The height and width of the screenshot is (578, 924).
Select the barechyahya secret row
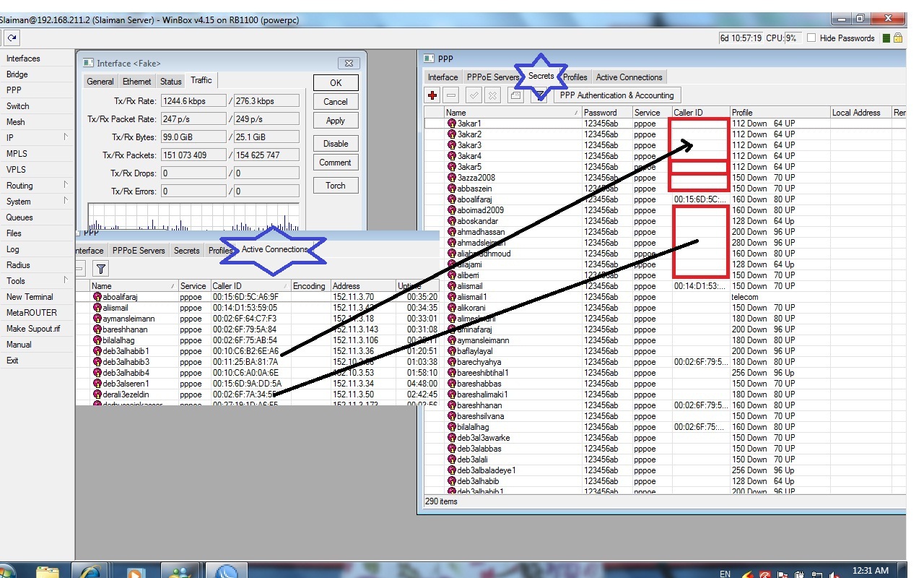664,362
